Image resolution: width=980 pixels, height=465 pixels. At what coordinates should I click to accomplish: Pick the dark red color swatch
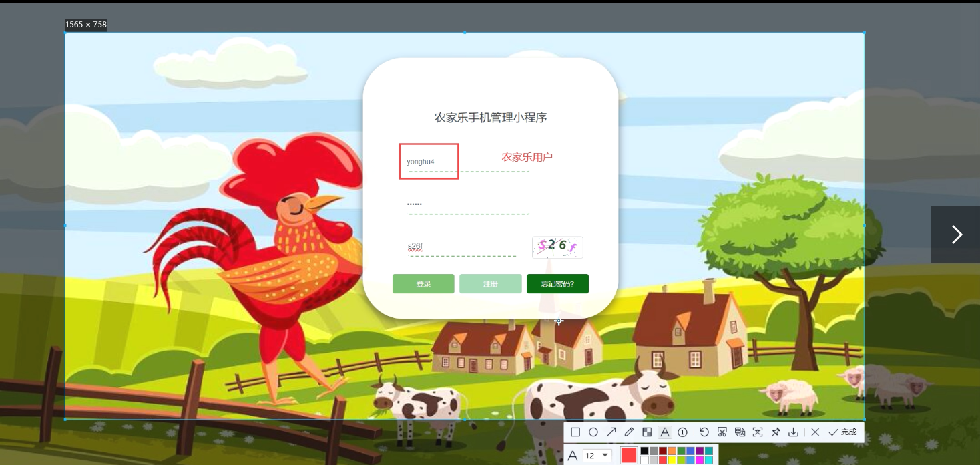(x=663, y=451)
